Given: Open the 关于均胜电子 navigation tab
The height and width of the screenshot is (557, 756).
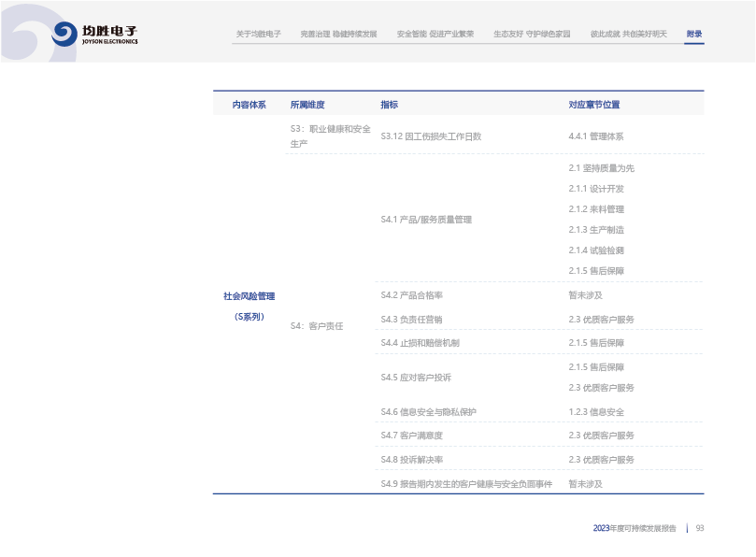Looking at the screenshot, I should coord(258,34).
